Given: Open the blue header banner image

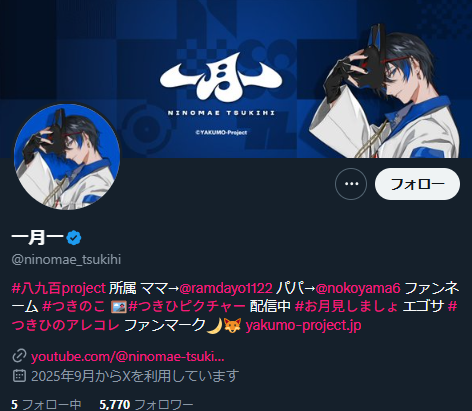Looking at the screenshot, I should click(x=236, y=79).
